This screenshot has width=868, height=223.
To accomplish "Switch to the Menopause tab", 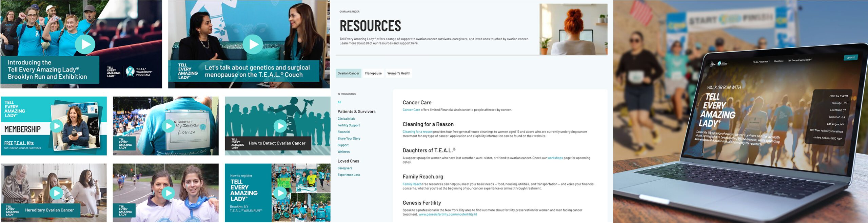I will [x=373, y=73].
